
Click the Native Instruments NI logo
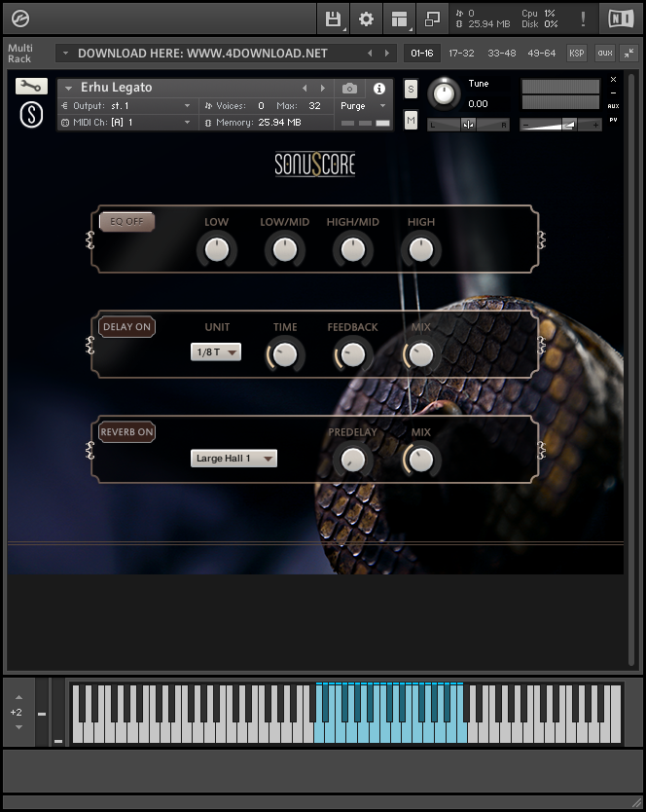click(621, 19)
